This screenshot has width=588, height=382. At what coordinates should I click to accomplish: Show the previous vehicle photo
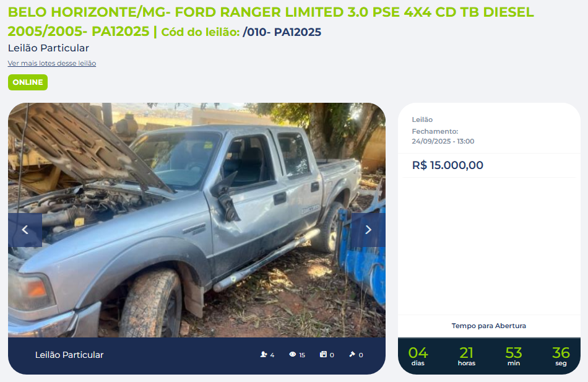(25, 230)
